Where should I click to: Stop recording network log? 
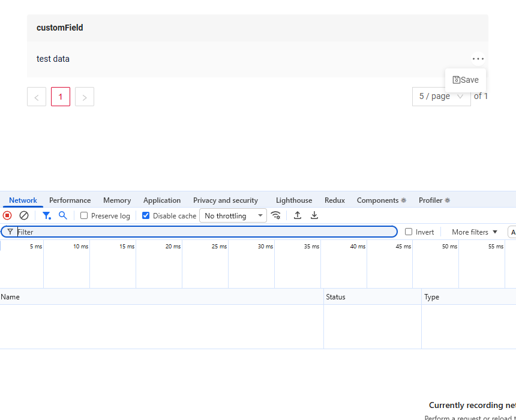click(7, 215)
